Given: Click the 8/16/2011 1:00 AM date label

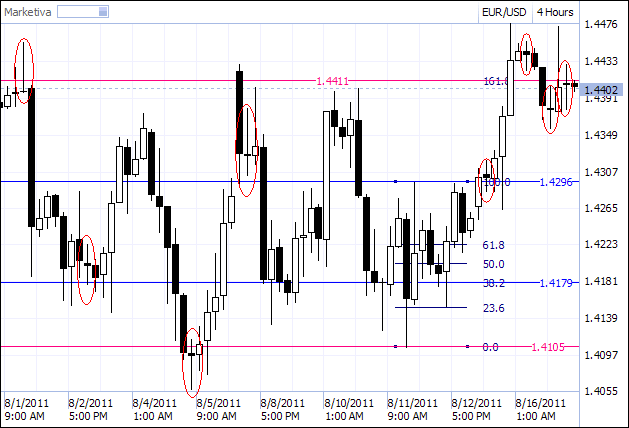Looking at the screenshot, I should tap(540, 410).
